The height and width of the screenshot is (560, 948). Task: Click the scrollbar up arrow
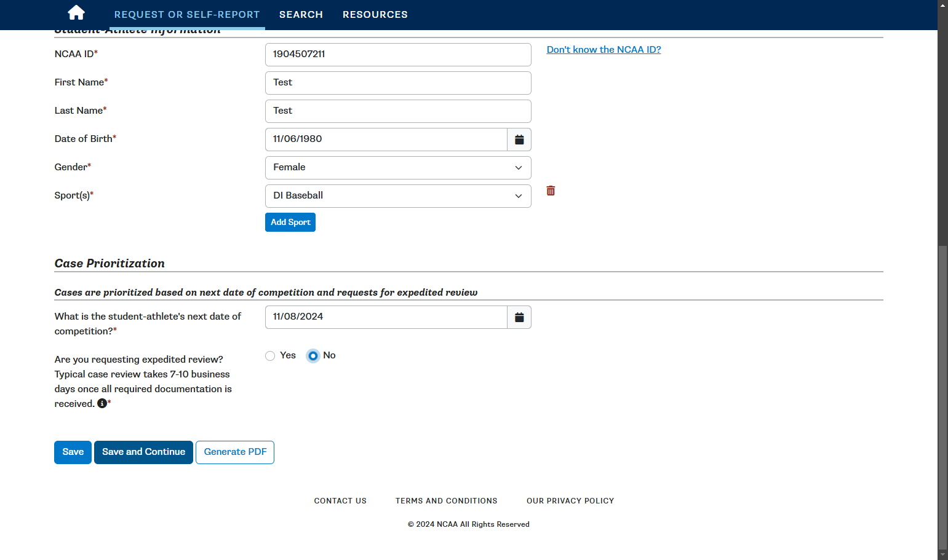pyautogui.click(x=942, y=4)
